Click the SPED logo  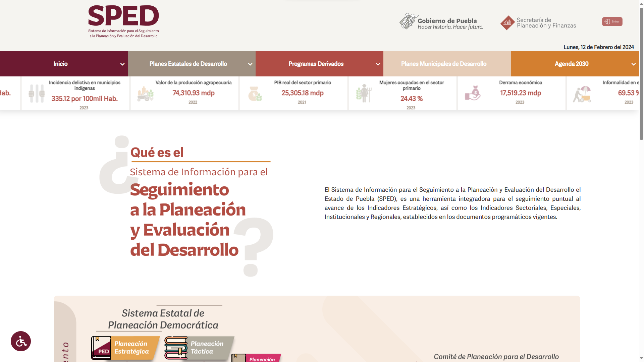[123, 21]
